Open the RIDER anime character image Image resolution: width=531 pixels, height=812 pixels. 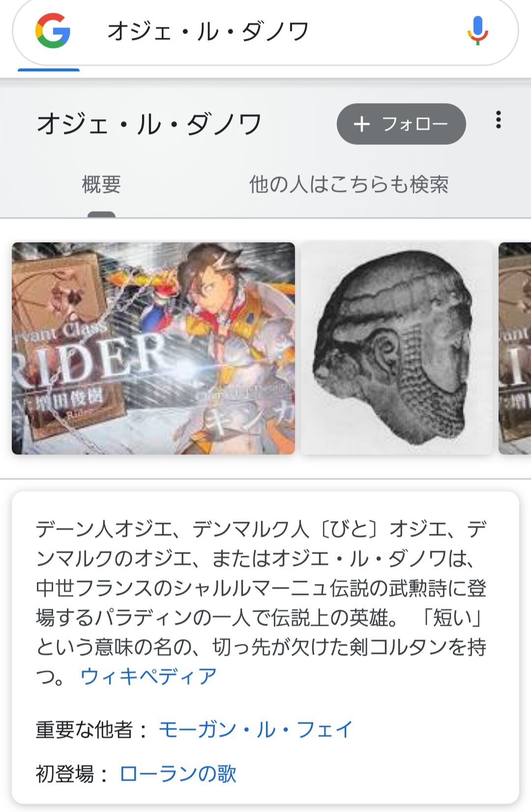153,348
